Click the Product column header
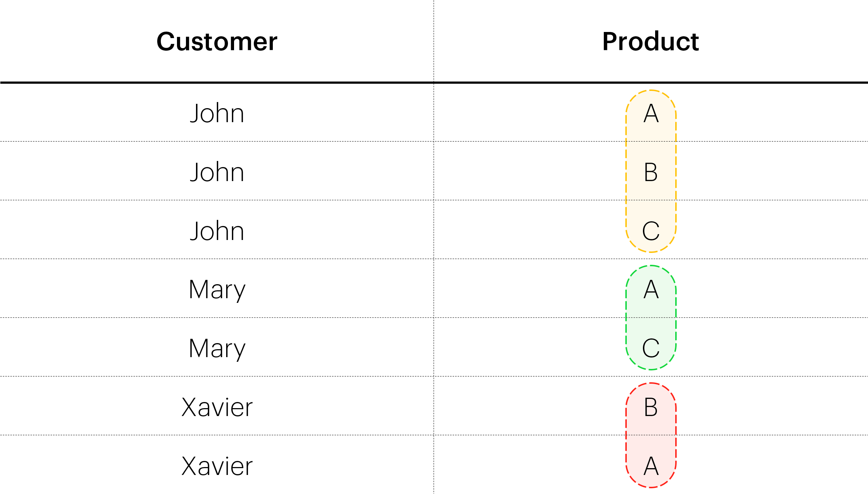The width and height of the screenshot is (868, 494). pos(650,42)
